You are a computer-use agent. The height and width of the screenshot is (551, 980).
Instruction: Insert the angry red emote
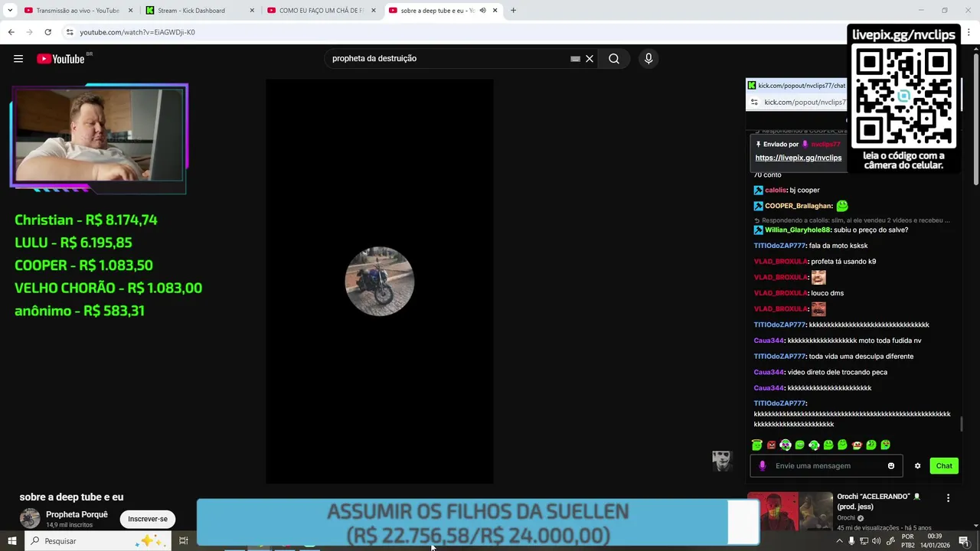pos(771,445)
